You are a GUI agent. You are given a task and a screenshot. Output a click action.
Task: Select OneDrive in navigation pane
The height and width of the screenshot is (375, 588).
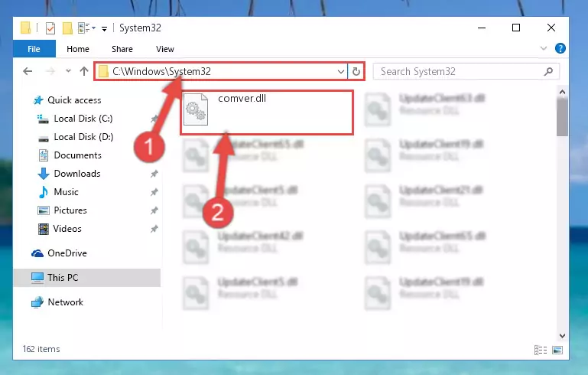[x=67, y=253]
